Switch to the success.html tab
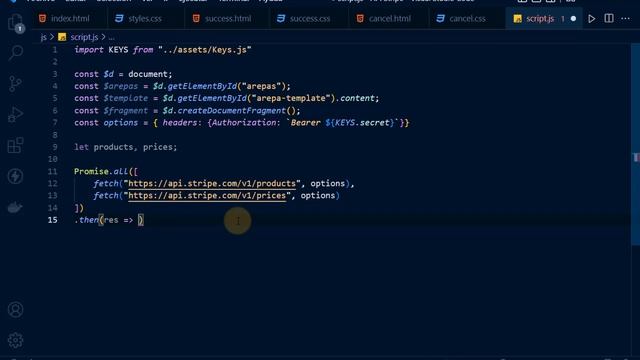Screen dimensions: 640x360 coord(227,19)
